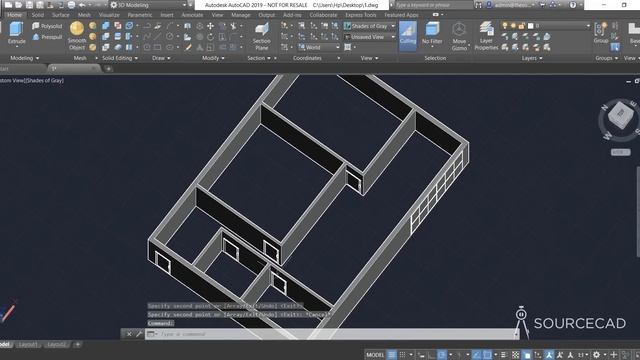Click the viewport visual style label

coord(45,81)
